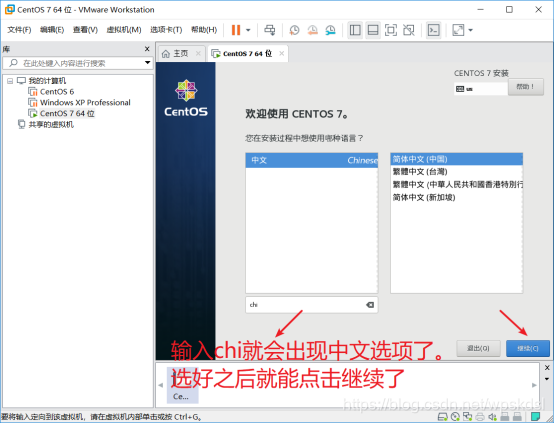The image size is (554, 423).
Task: Open the 文件(F) menu
Action: coord(19,30)
